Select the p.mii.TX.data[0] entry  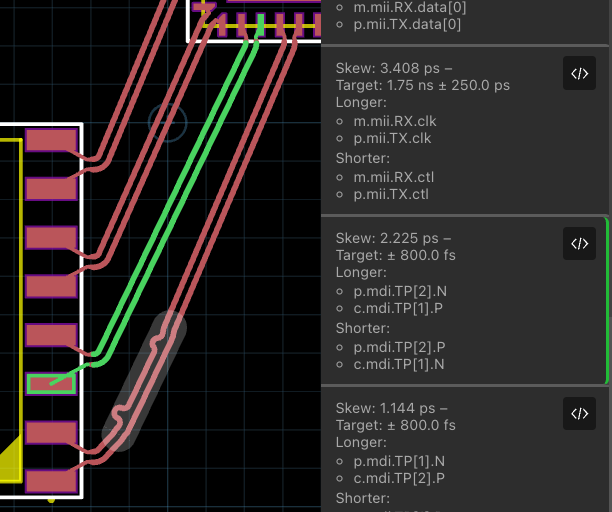pyautogui.click(x=401, y=24)
